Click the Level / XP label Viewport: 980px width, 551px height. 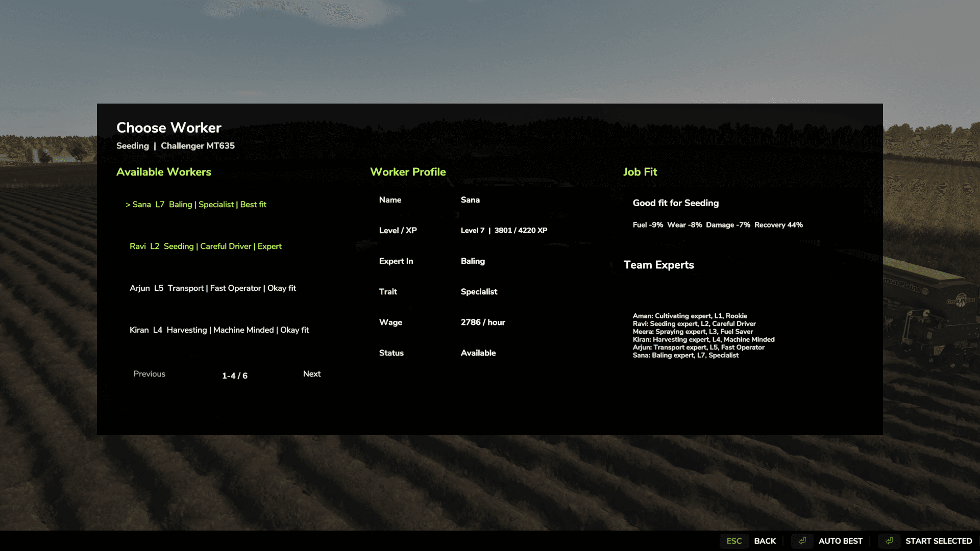coord(398,231)
